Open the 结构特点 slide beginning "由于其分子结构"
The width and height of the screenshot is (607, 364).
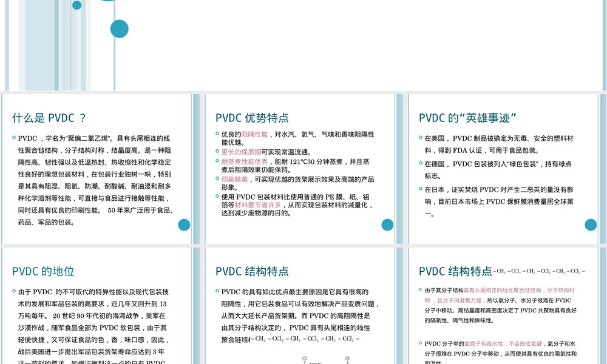point(506,306)
